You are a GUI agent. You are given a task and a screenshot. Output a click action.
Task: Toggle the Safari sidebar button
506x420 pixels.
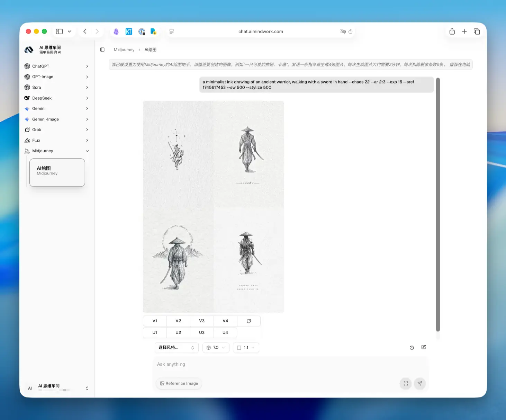60,32
